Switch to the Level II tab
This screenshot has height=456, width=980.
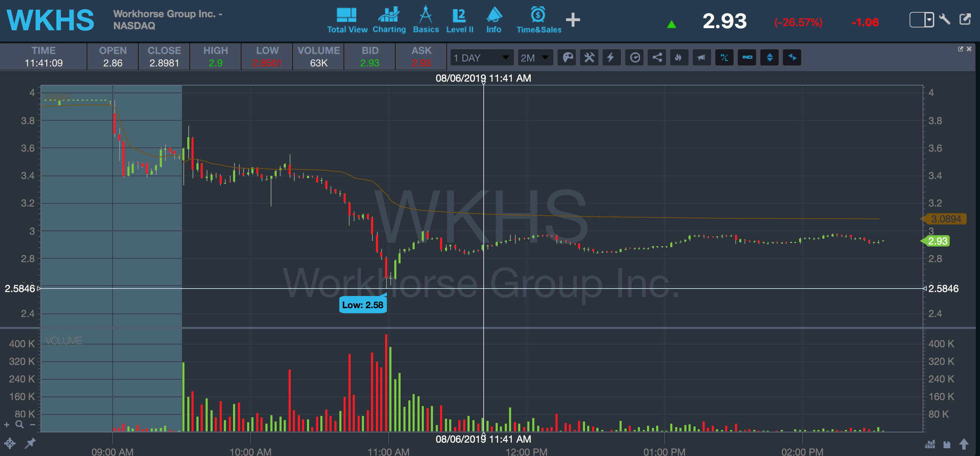(x=460, y=20)
